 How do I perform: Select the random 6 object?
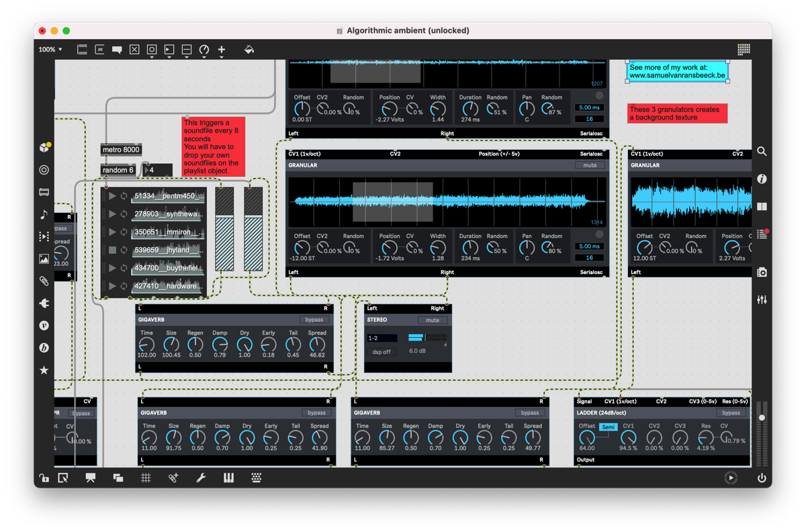point(118,170)
